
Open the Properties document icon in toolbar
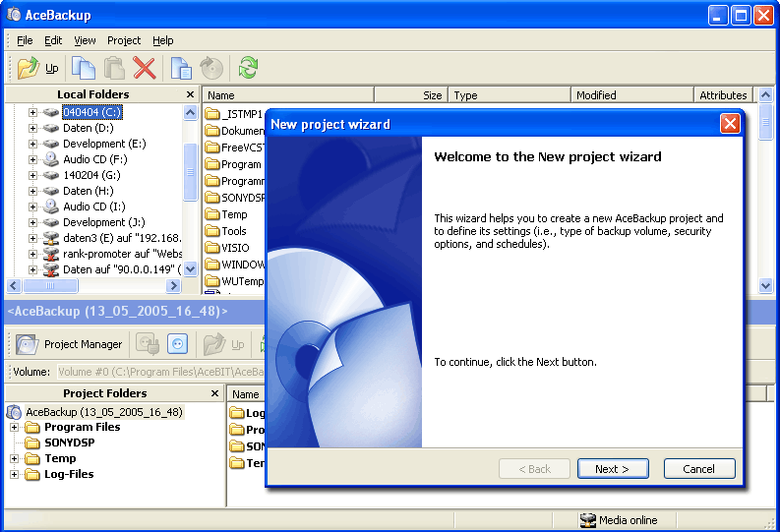[180, 68]
